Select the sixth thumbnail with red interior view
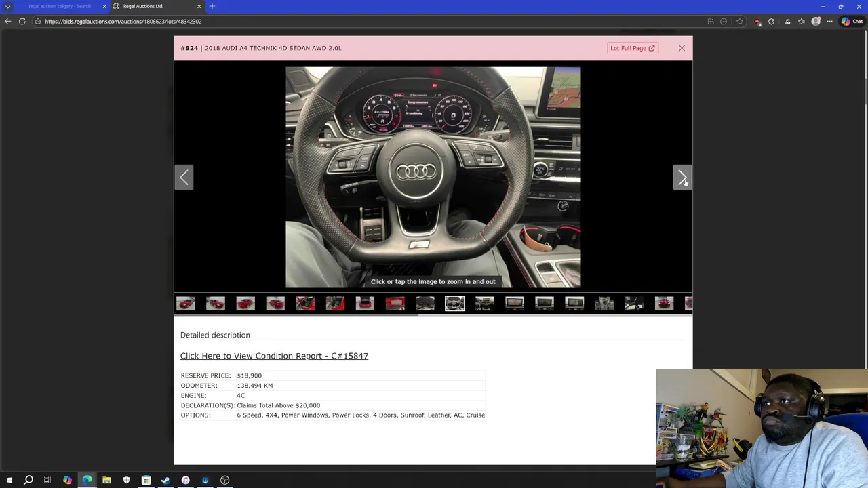 (335, 304)
